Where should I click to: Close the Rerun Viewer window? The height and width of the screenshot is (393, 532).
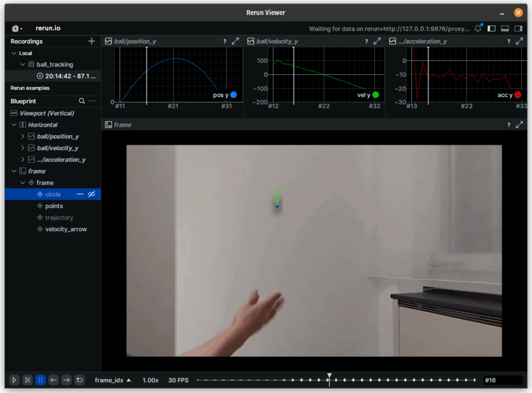[x=518, y=13]
